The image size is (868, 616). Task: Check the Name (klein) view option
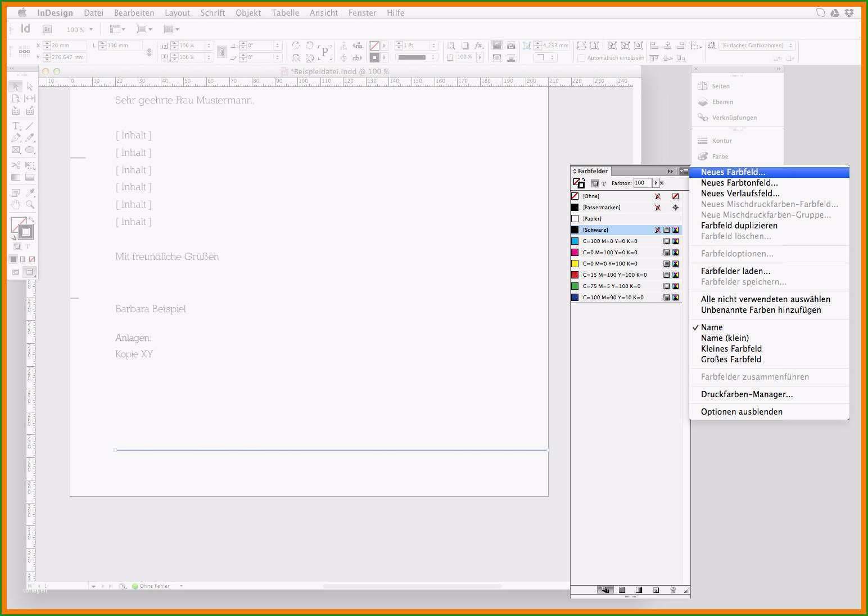pyautogui.click(x=725, y=338)
